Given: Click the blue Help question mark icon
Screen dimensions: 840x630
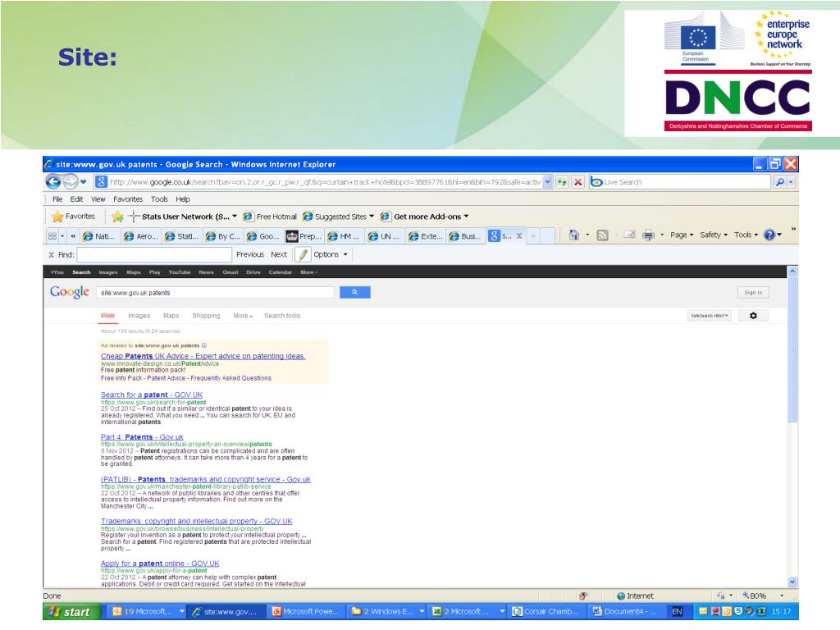Looking at the screenshot, I should 769,235.
